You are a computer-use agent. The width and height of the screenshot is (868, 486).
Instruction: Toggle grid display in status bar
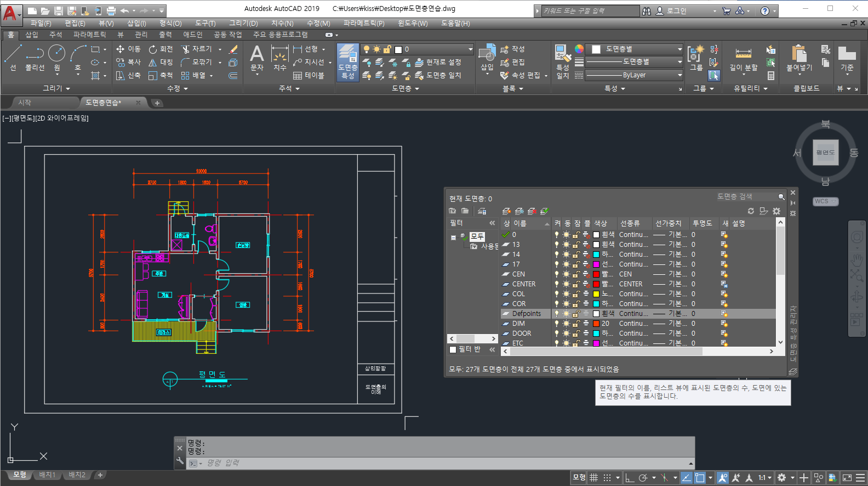click(593, 478)
